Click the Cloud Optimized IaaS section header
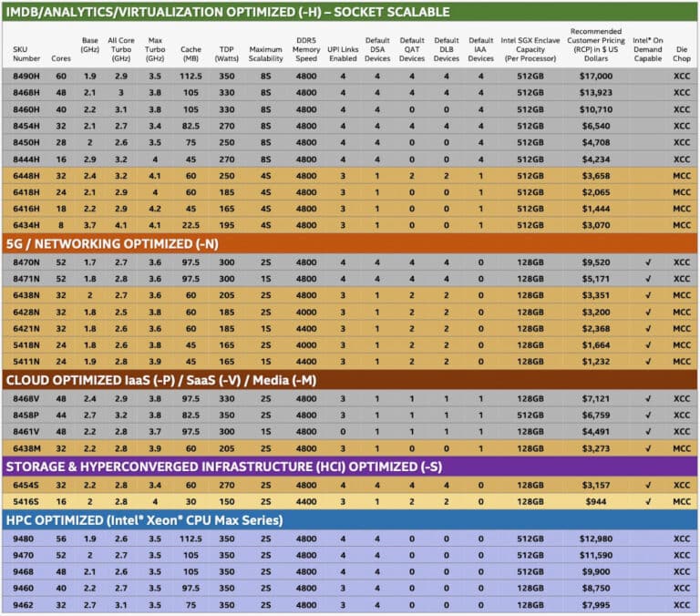Image resolution: width=700 pixels, height=616 pixels. click(350, 380)
